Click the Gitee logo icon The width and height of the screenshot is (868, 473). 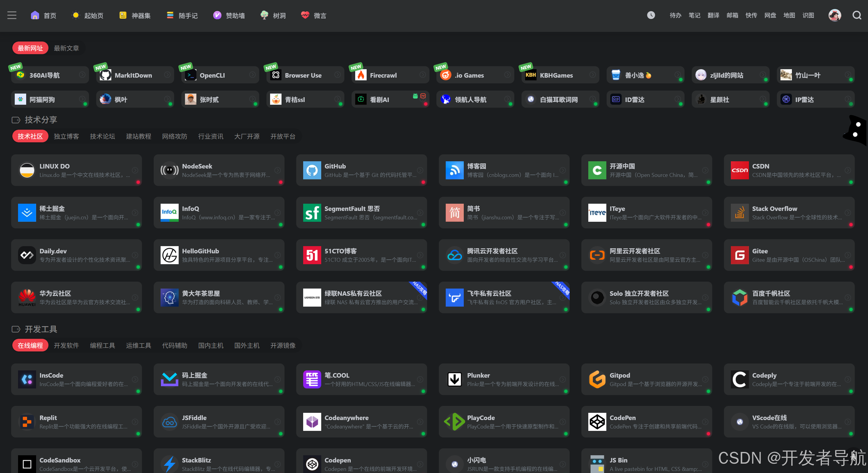[740, 255]
